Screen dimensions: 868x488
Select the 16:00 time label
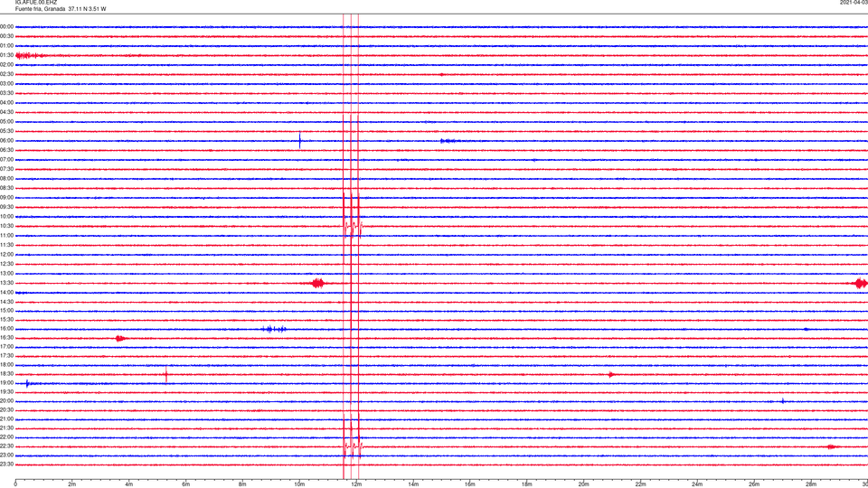6,329
